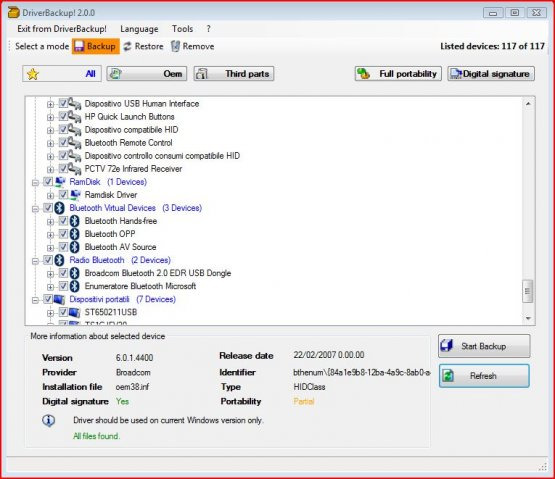555x479 pixels.
Task: Collapse the Bluetooth Virtual Devices category
Action: coord(35,209)
